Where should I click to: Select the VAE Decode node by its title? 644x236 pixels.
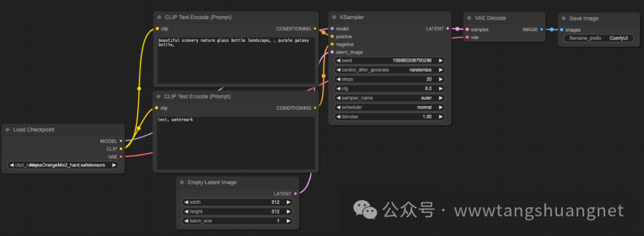click(490, 18)
